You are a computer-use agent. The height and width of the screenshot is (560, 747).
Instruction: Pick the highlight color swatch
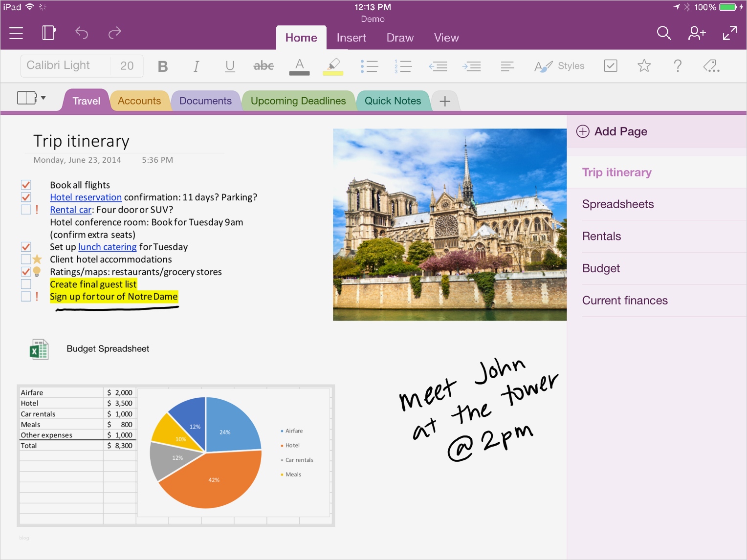point(333,73)
